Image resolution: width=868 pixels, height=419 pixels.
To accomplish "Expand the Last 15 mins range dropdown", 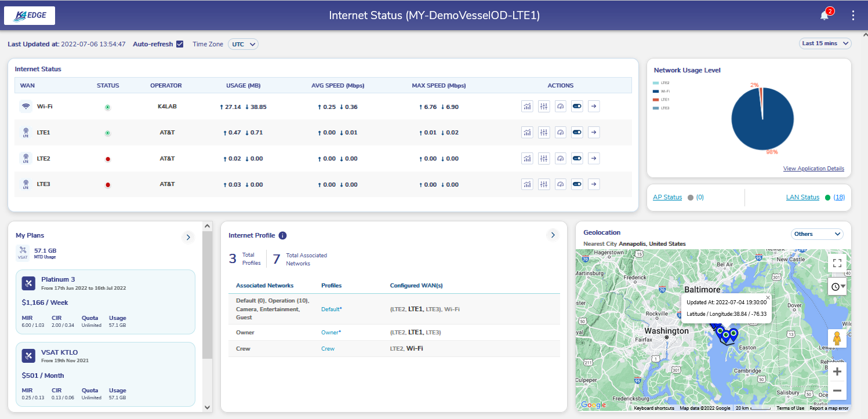I will pos(825,43).
